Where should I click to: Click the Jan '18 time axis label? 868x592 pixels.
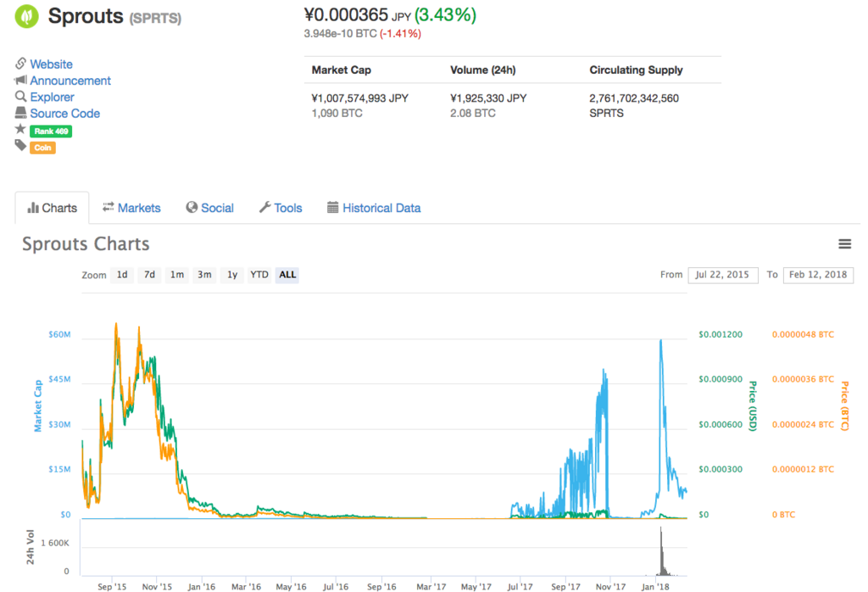click(x=655, y=586)
